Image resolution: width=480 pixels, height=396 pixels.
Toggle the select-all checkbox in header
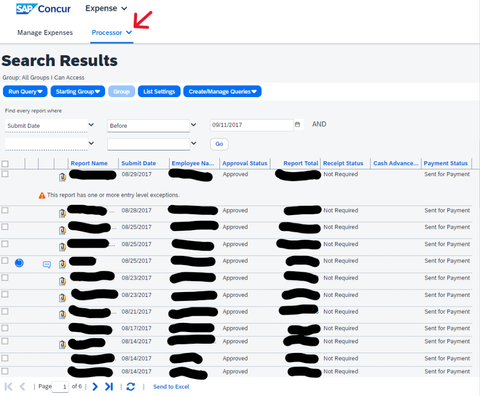click(5, 164)
